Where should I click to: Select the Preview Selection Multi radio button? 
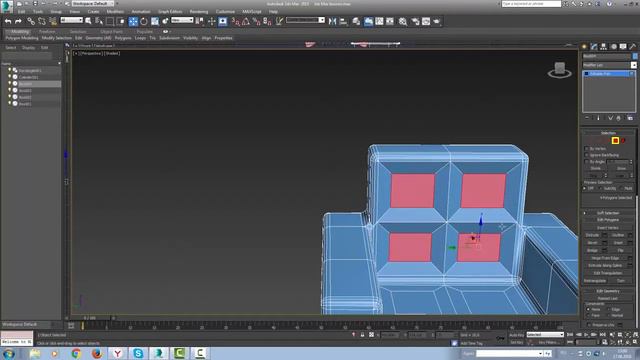click(x=622, y=188)
